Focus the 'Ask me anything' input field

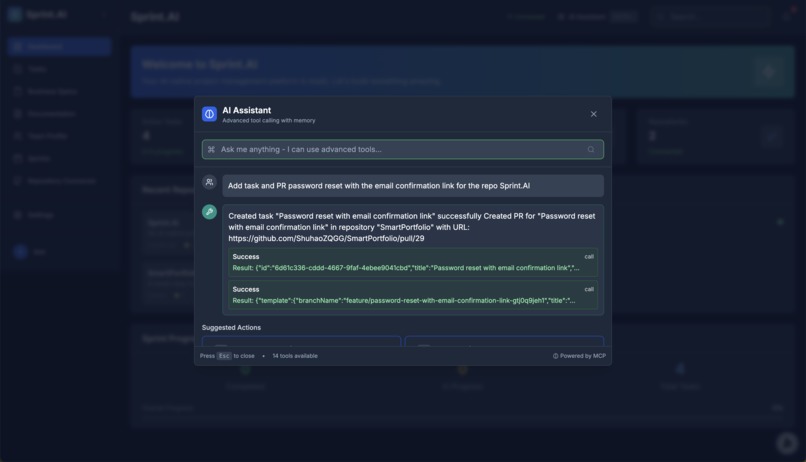point(402,150)
